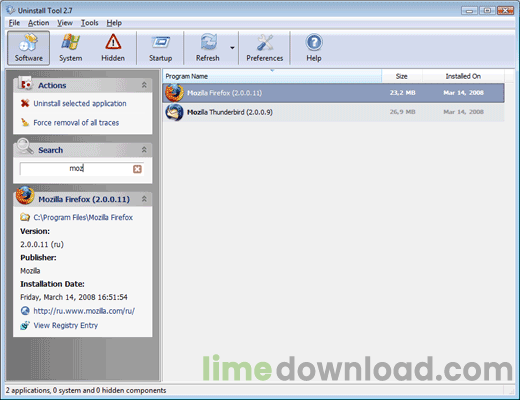Click the 26,9 MB size cell

click(403, 112)
